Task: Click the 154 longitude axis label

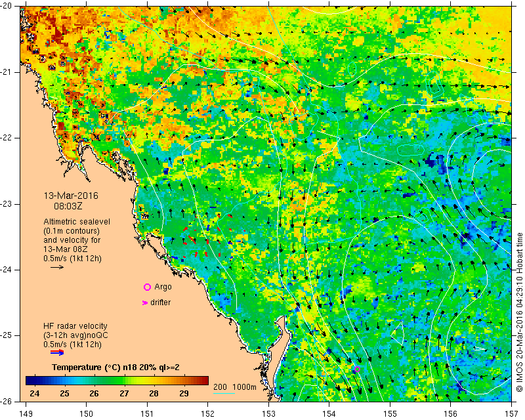Action: click(x=329, y=414)
